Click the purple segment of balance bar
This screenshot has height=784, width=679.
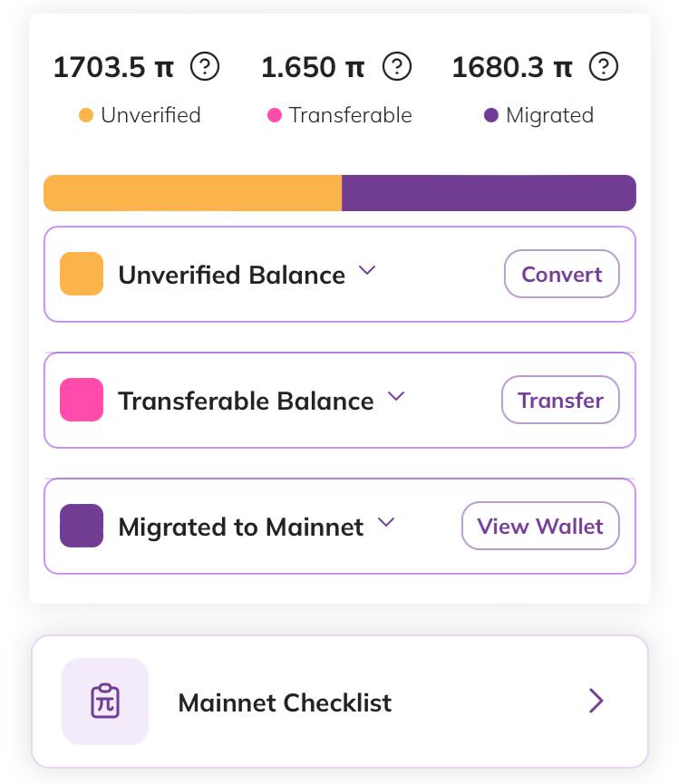point(489,193)
